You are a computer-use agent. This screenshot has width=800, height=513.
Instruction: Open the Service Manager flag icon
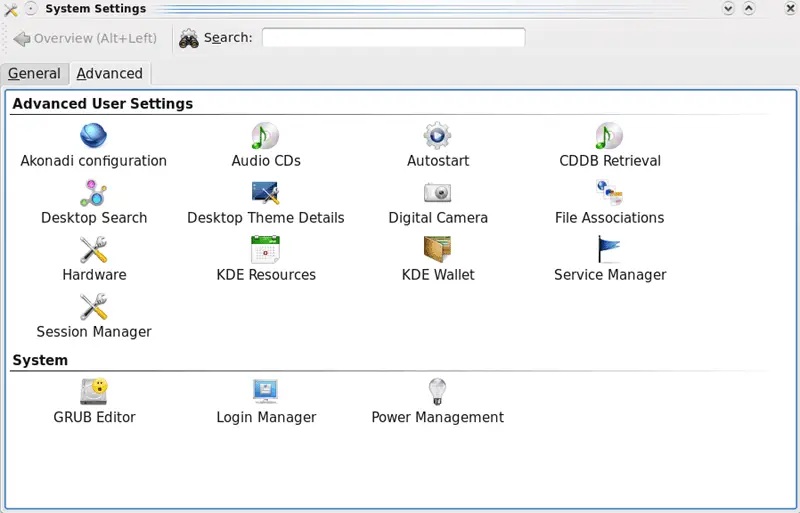[609, 249]
